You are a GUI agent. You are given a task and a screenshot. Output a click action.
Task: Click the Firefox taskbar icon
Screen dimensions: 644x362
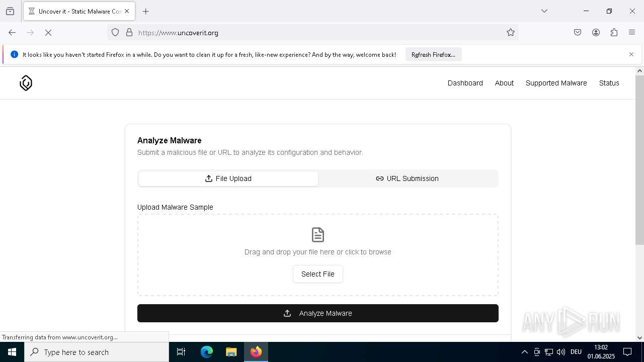[256, 352]
